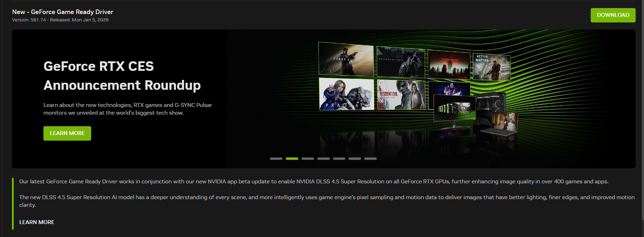Click the Version 591.74 release date text
This screenshot has width=644, height=237.
point(60,20)
